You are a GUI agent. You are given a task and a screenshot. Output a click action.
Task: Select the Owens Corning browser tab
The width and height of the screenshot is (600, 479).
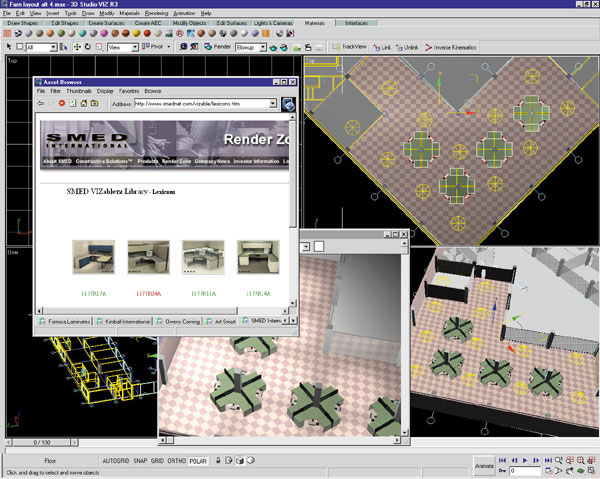click(178, 321)
